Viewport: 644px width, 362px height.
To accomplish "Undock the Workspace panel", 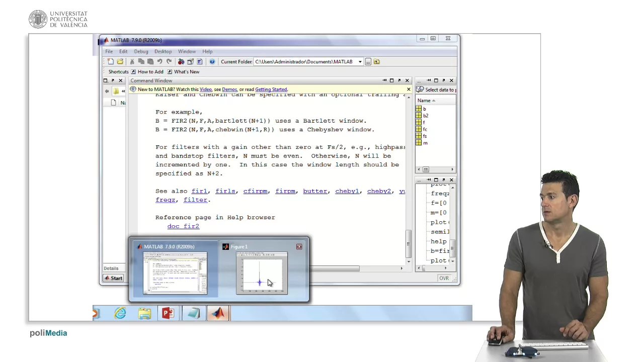I will 443,80.
